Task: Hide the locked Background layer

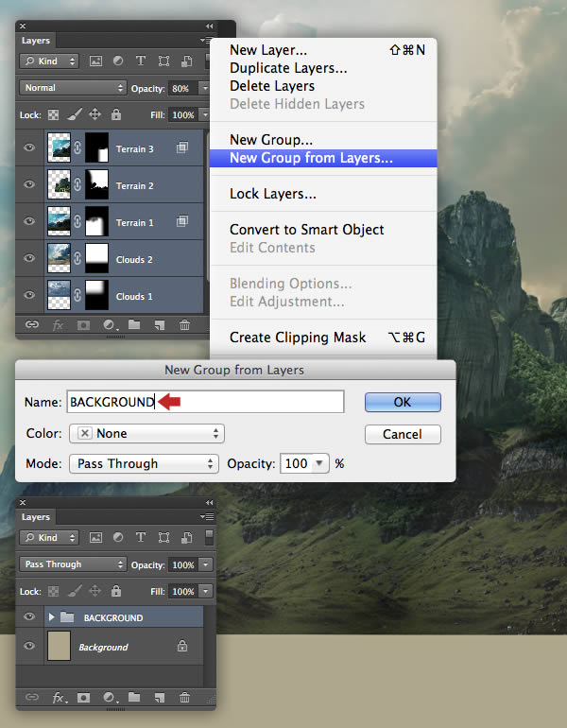Action: [x=29, y=646]
